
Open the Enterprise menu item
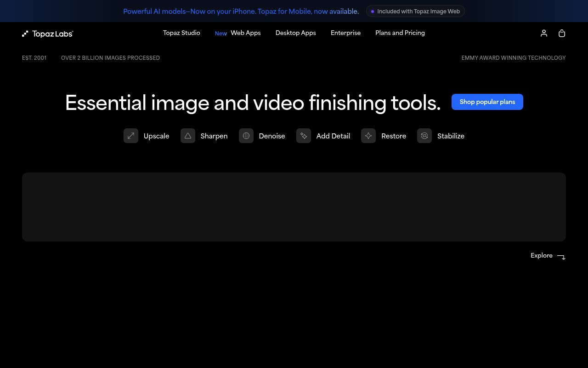coord(346,33)
